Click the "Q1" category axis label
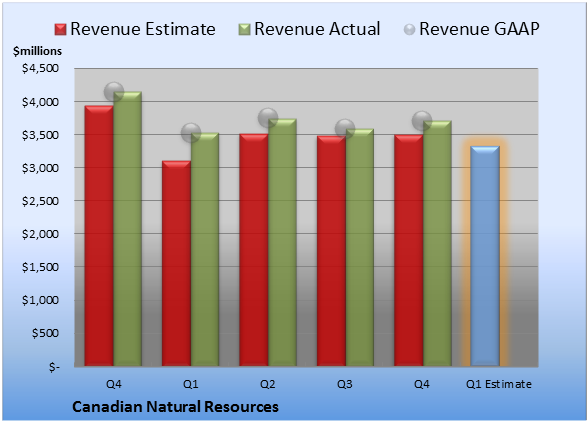Screen dimensions: 588x422 pos(190,384)
